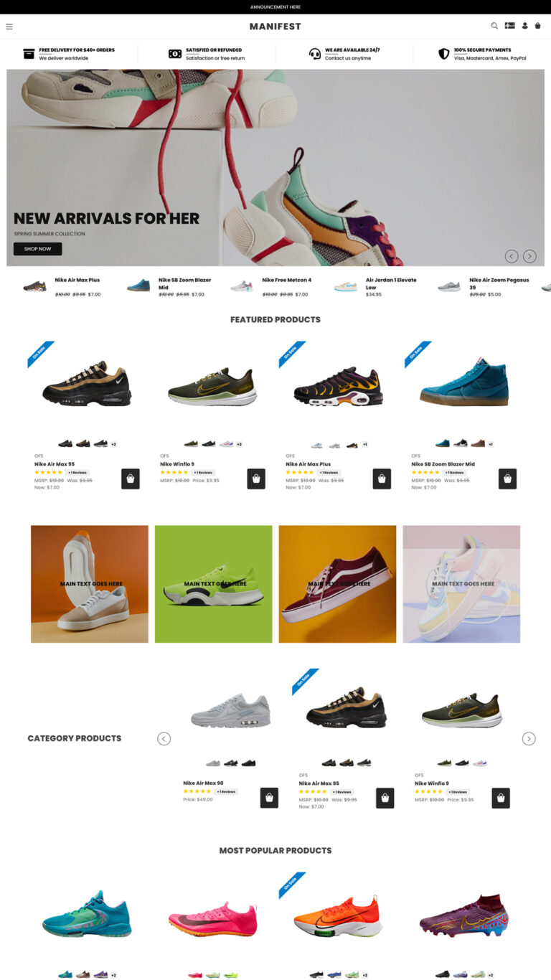Image resolution: width=551 pixels, height=980 pixels.
Task: Select first color variant of Nike Air Max Plus
Action: pyautogui.click(x=316, y=445)
